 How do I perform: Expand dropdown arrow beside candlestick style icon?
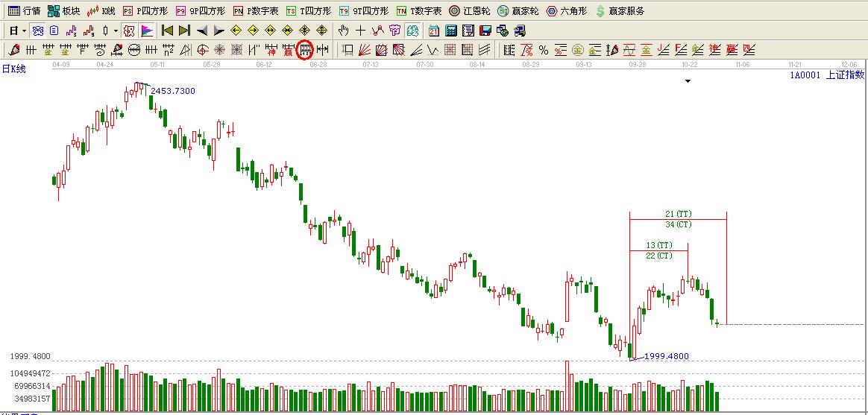[116, 31]
